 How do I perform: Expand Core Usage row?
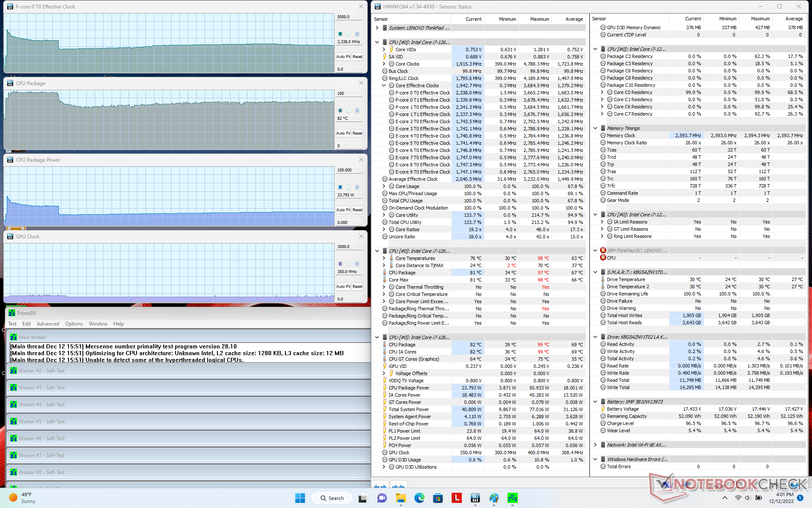tap(384, 186)
